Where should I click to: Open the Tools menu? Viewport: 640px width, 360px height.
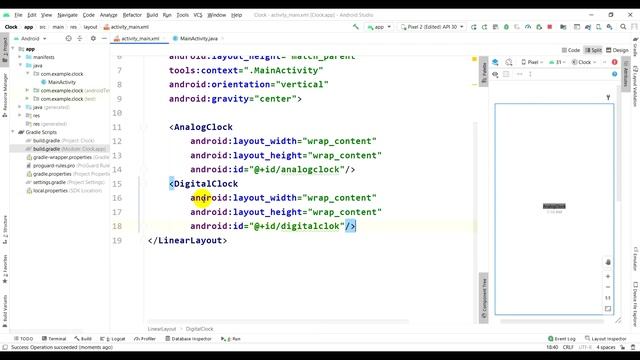coord(182,15)
